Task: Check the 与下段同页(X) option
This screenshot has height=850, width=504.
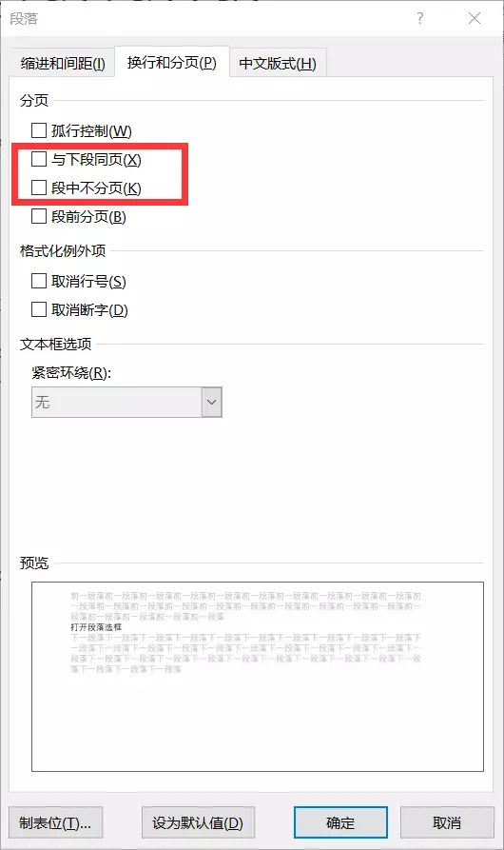Action: 39,159
